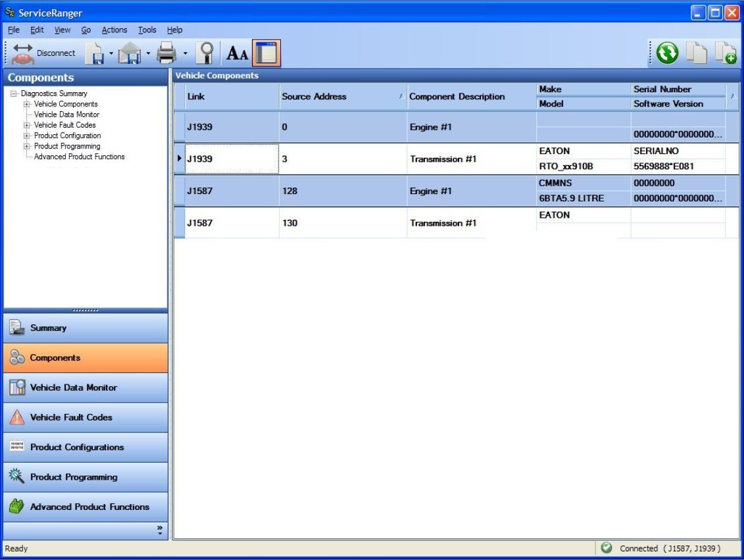
Task: Open Vehicle Fault Codes navigation button
Action: pos(86,417)
